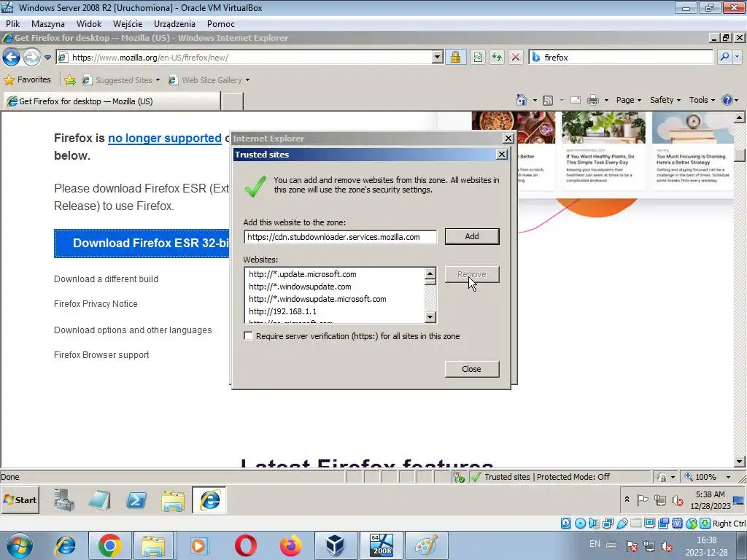The width and height of the screenshot is (747, 560).
Task: Click the magnifier Search button
Action: [724, 57]
